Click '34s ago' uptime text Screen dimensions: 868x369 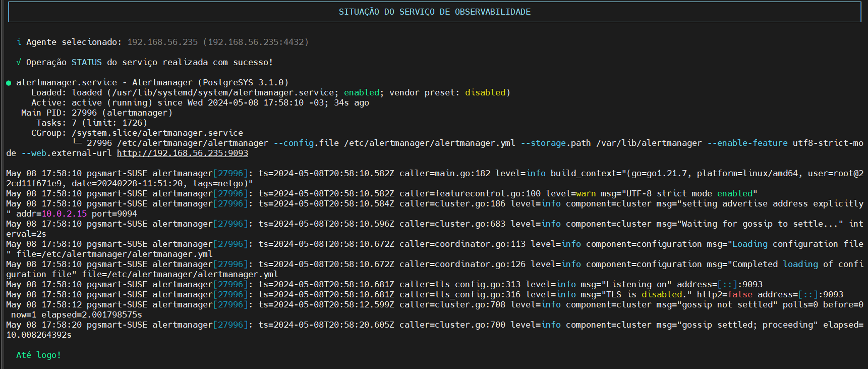352,102
